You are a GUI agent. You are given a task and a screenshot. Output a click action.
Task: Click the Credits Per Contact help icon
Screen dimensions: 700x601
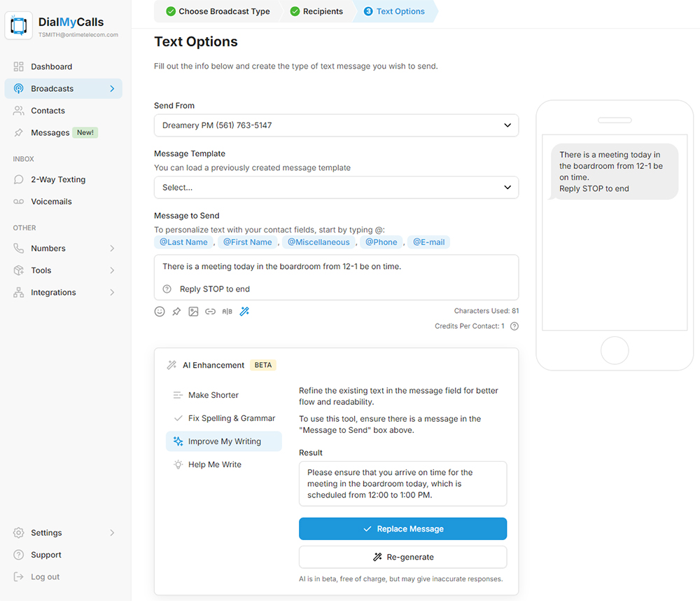514,326
